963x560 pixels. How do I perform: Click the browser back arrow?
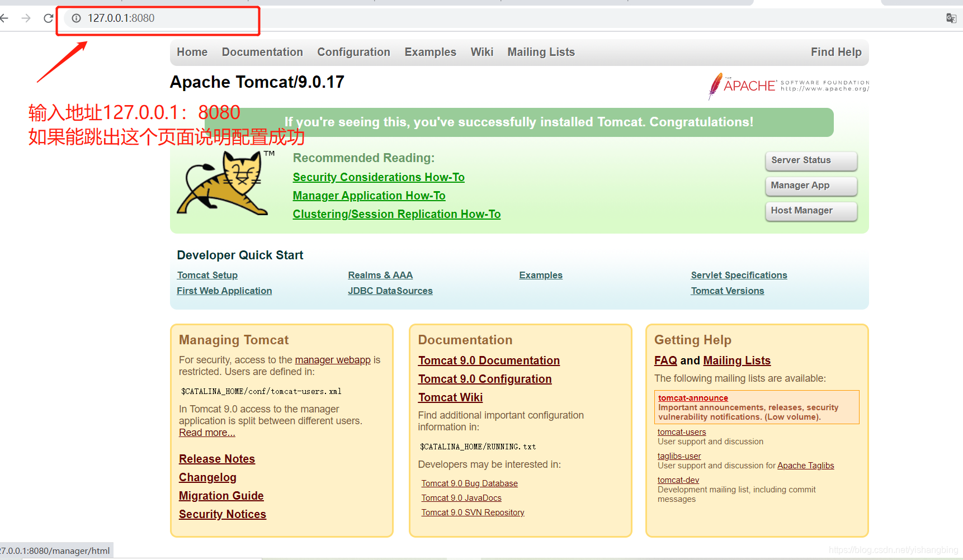[4, 18]
